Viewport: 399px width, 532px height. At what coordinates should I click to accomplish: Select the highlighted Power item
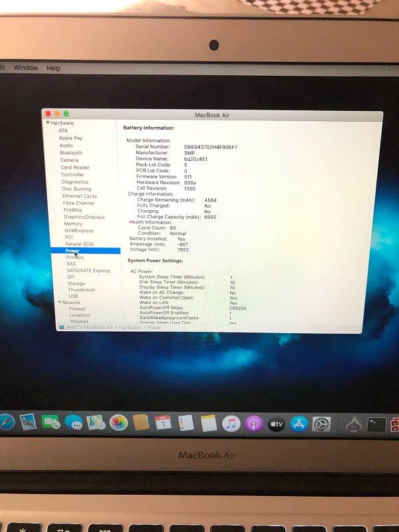click(86, 251)
